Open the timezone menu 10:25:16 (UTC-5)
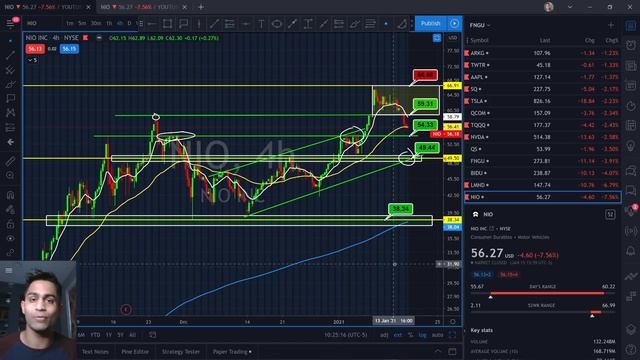This screenshot has height=360, width=640. 346,335
